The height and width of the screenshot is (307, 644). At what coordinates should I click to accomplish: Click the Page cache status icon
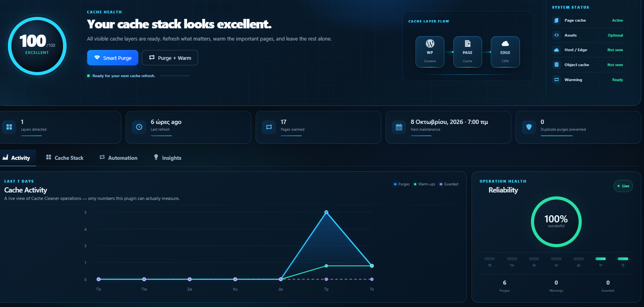click(x=556, y=20)
